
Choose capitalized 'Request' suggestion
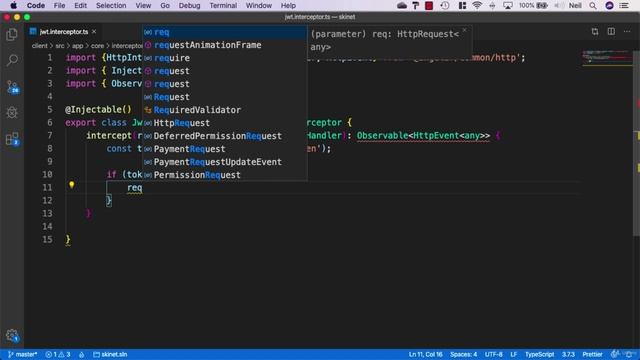click(x=224, y=97)
